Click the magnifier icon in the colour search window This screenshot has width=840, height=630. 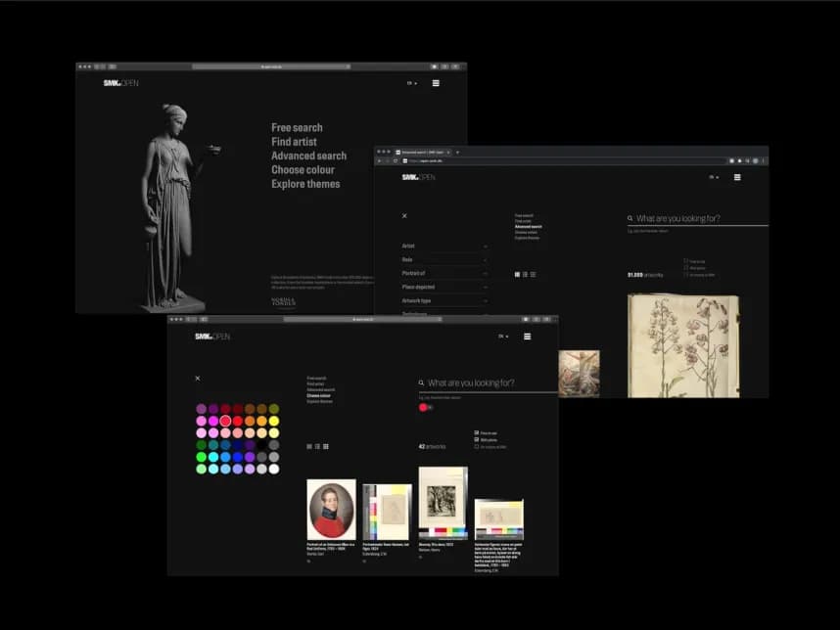[x=421, y=382]
